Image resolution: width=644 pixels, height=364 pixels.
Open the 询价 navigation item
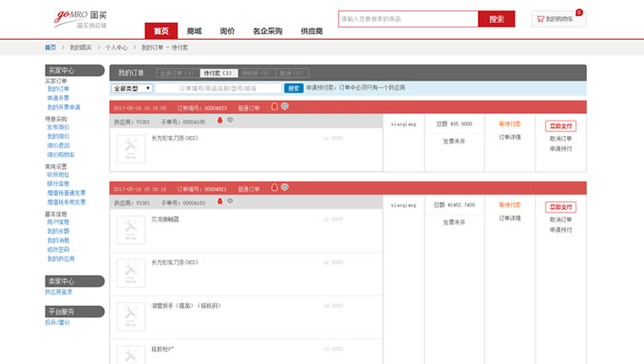tap(227, 30)
